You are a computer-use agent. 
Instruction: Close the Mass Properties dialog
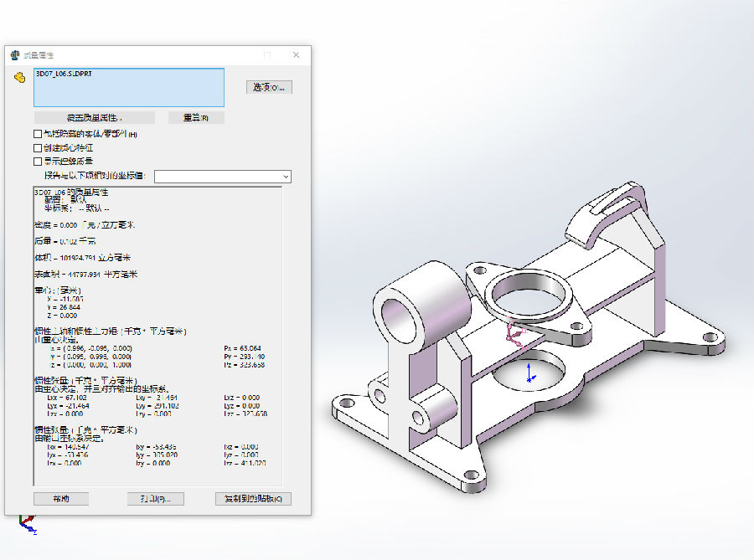[x=296, y=55]
